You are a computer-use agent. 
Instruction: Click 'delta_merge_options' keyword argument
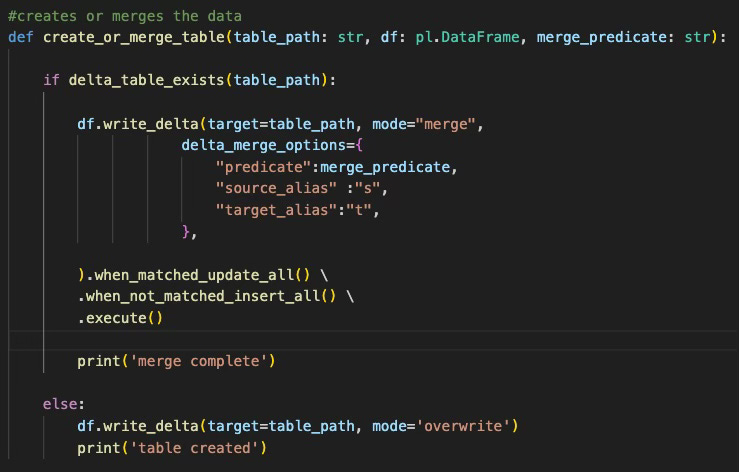coord(264,145)
